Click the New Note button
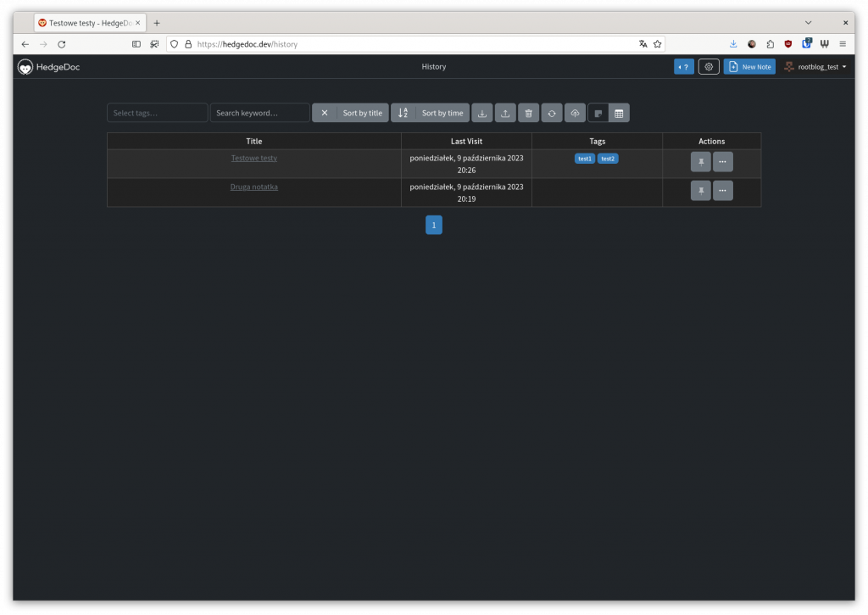868x615 pixels. [749, 67]
